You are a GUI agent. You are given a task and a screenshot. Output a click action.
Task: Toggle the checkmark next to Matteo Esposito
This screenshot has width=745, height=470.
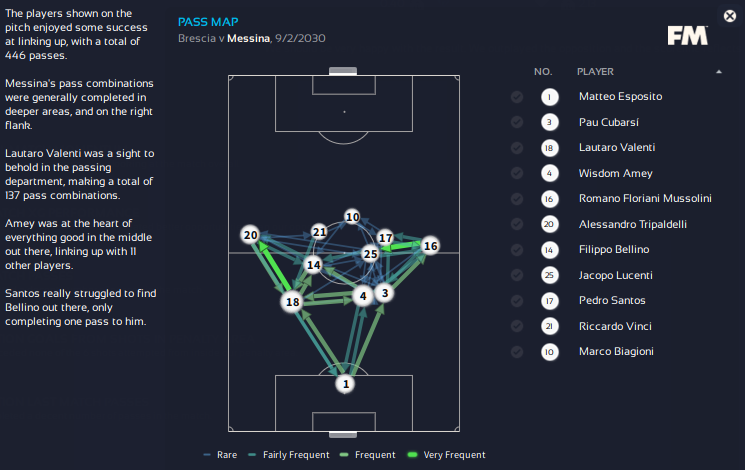click(516, 97)
